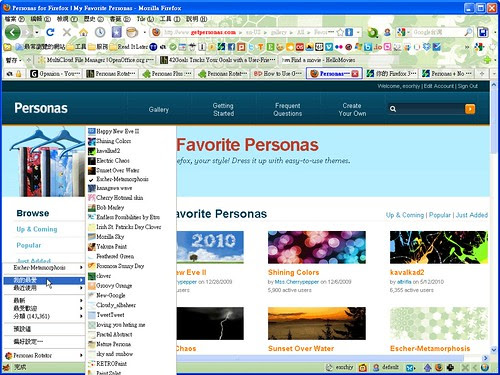Go to the Home page with the house icon
This screenshot has height=375, width=500.
click(83, 32)
